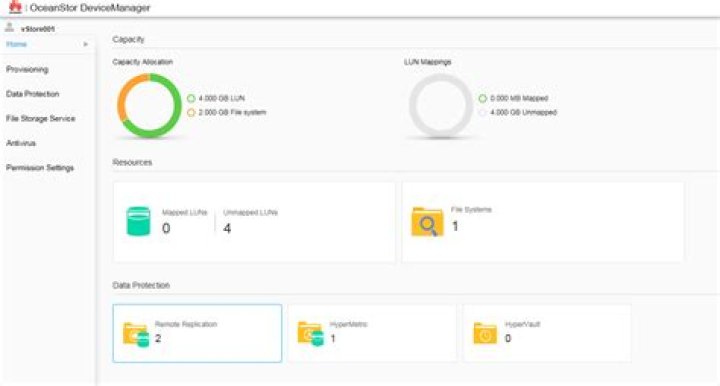
Task: Open Permission Settings page
Action: [40, 168]
